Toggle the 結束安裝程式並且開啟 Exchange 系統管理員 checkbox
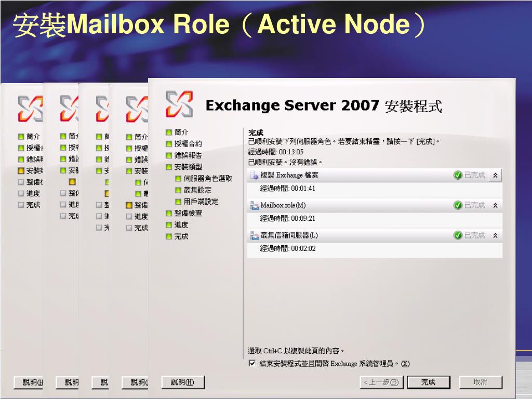Screen dimensions: 532x399 pos(252,363)
